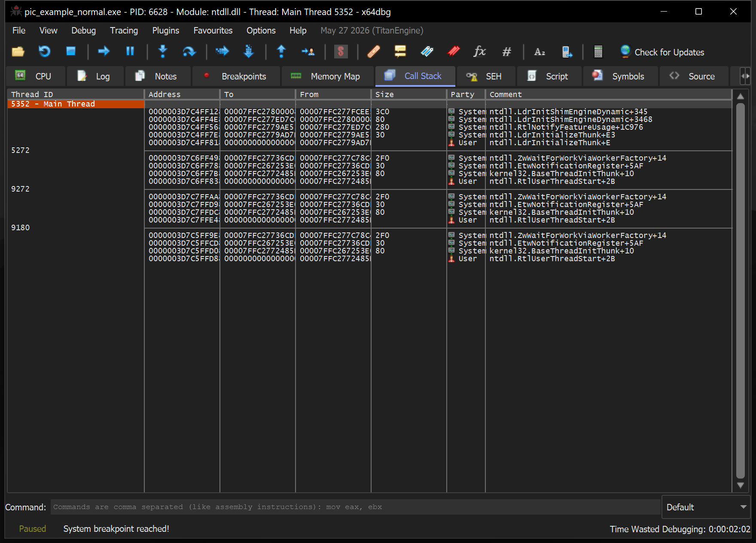Open the Help menu
756x543 pixels.
pyautogui.click(x=298, y=31)
